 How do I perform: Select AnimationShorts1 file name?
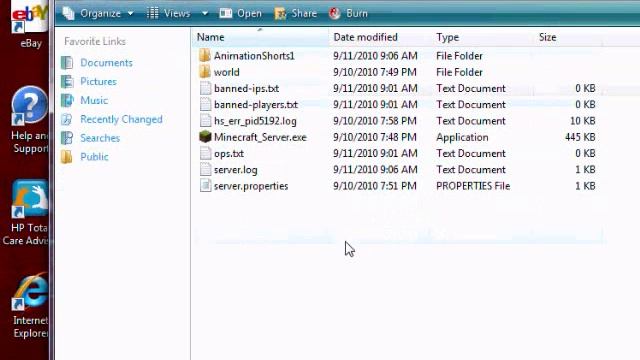[254, 56]
